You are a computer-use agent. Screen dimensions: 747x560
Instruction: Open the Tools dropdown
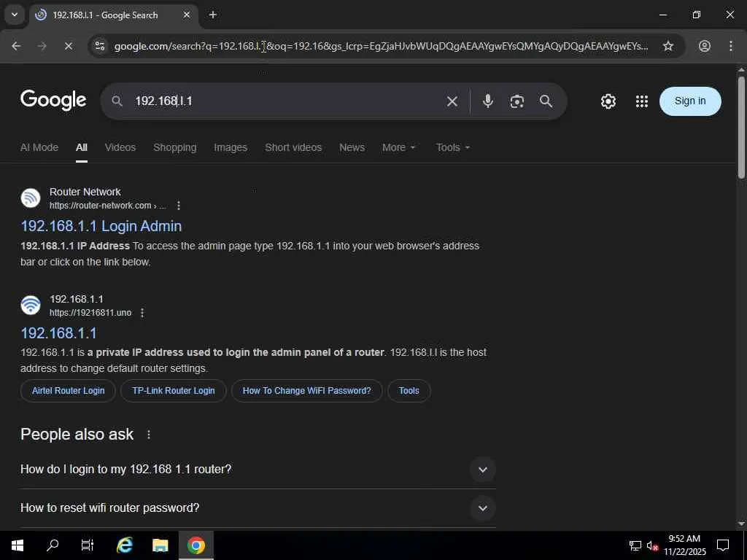(x=452, y=147)
